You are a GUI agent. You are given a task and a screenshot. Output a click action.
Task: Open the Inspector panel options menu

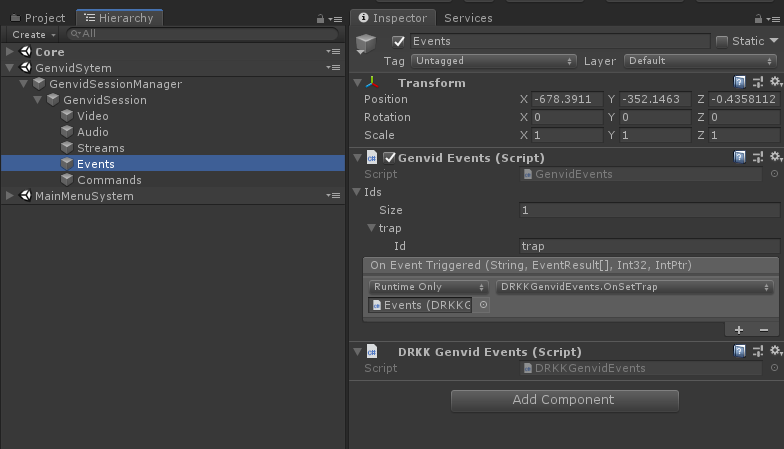pos(774,20)
